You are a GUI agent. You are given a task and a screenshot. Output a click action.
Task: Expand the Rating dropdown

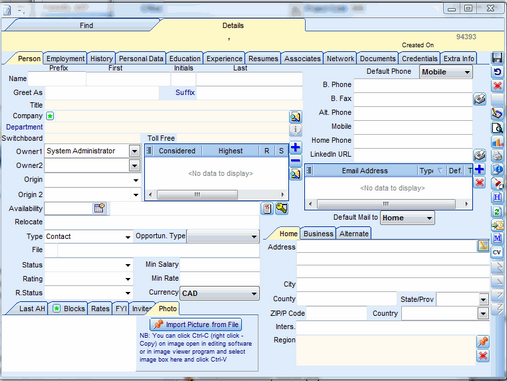pos(128,279)
